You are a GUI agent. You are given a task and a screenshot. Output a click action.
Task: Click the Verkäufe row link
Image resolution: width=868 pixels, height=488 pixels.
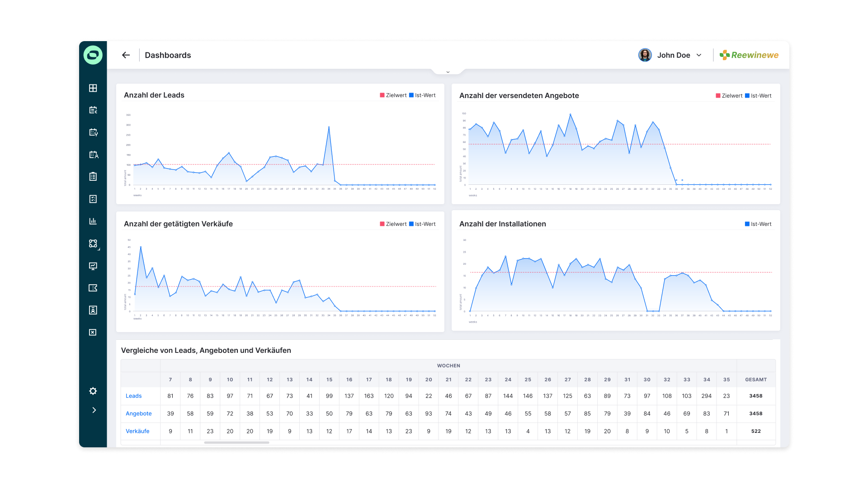(x=137, y=431)
